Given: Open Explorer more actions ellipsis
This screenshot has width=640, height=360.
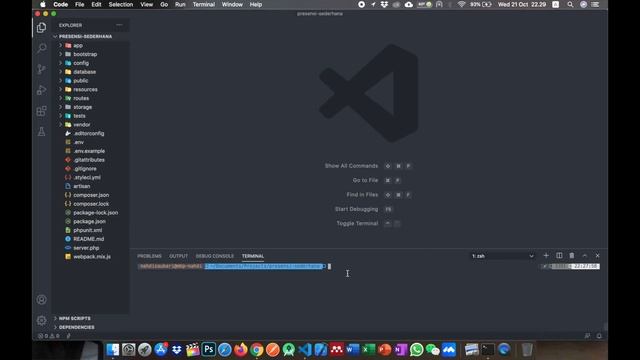Looking at the screenshot, I should pos(119,25).
